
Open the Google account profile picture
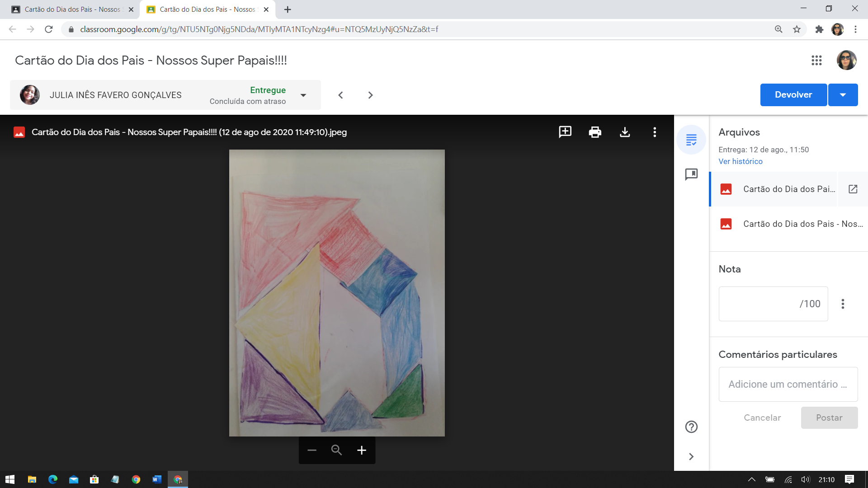click(846, 60)
